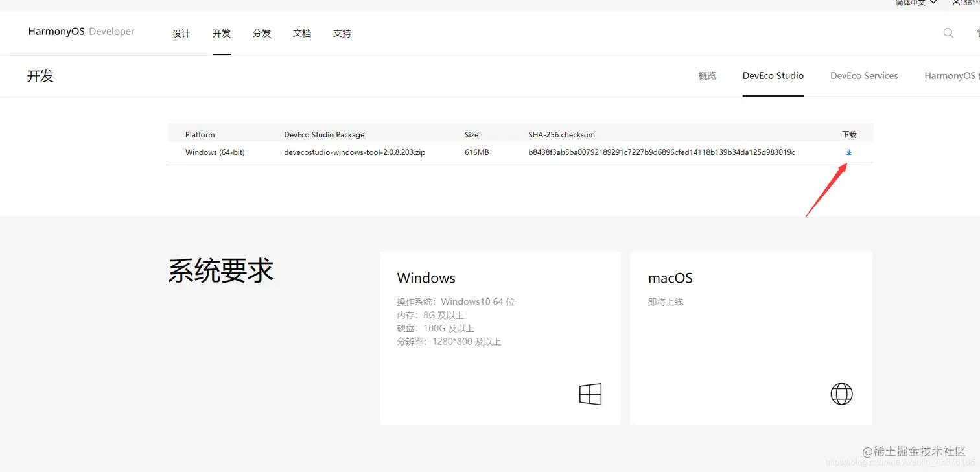
Task: Click the 下载 column header
Action: 849,135
